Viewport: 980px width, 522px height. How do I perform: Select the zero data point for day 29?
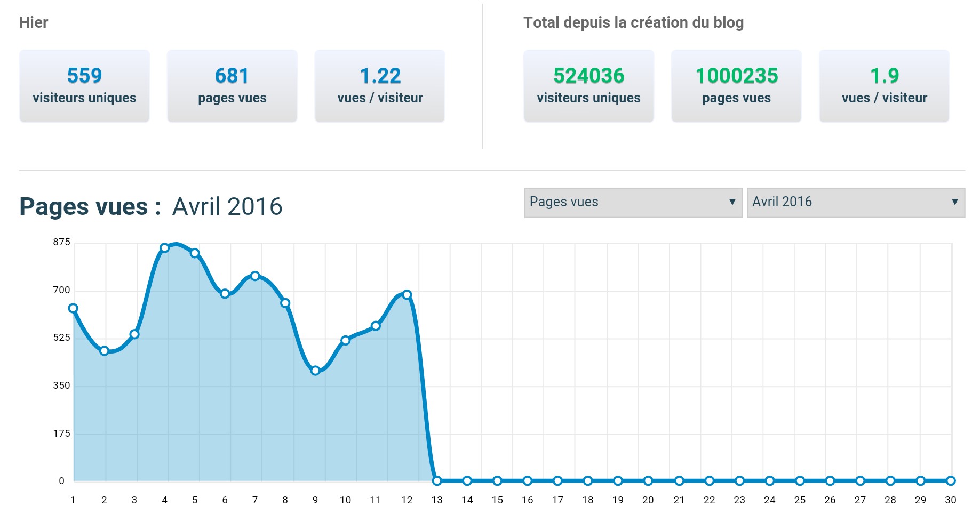pyautogui.click(x=920, y=481)
